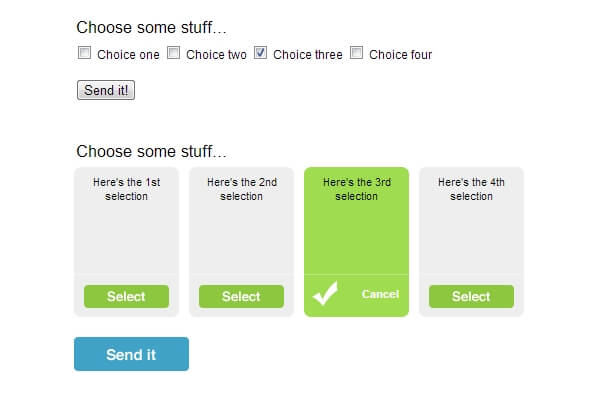Click the "Choice four" text label
600x400 pixels.
[x=401, y=55]
